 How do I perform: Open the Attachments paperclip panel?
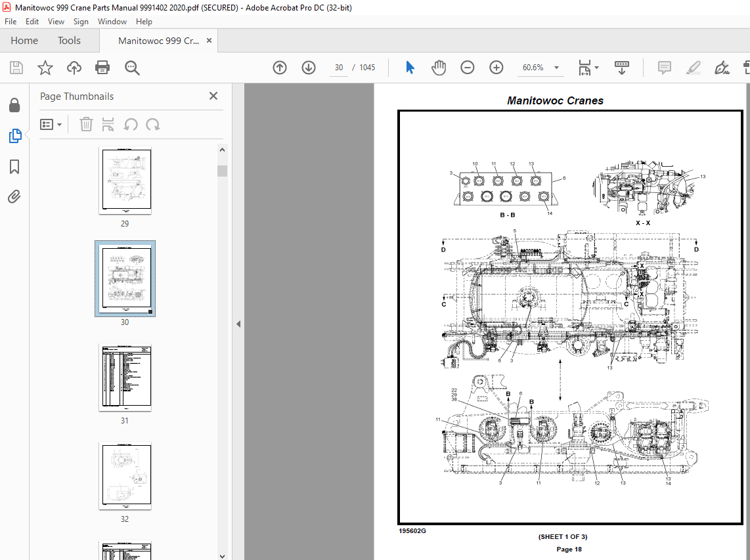14,196
